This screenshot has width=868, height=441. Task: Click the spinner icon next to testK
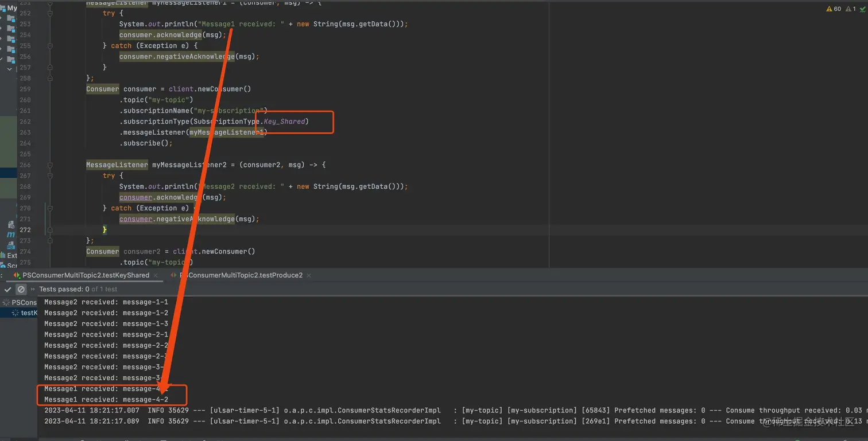point(16,313)
